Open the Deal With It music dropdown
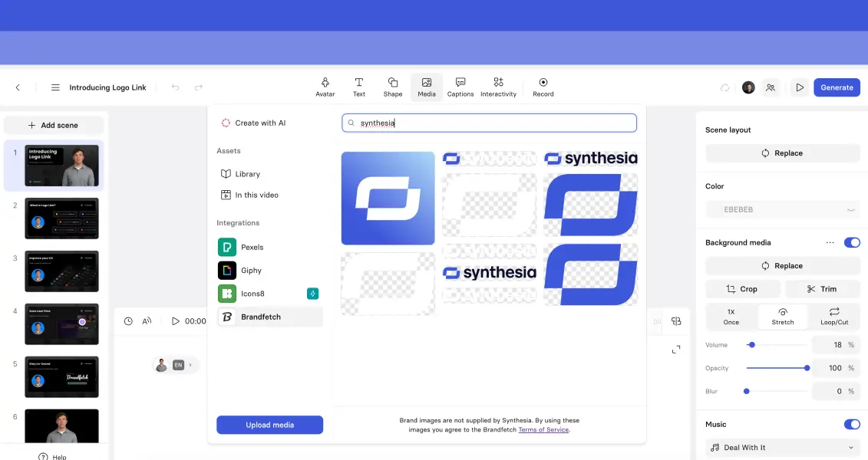 (782, 448)
